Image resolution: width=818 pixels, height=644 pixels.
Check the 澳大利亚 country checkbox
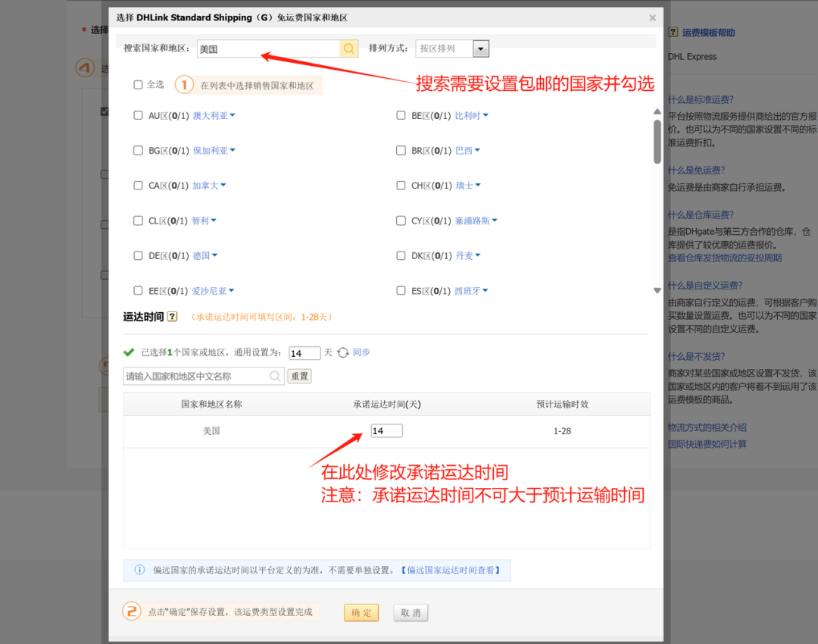(137, 114)
